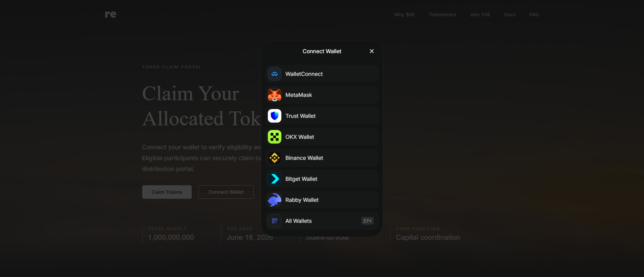Click the 1,000,000,000 total supply value
Image resolution: width=644 pixels, height=277 pixels.
(171, 237)
